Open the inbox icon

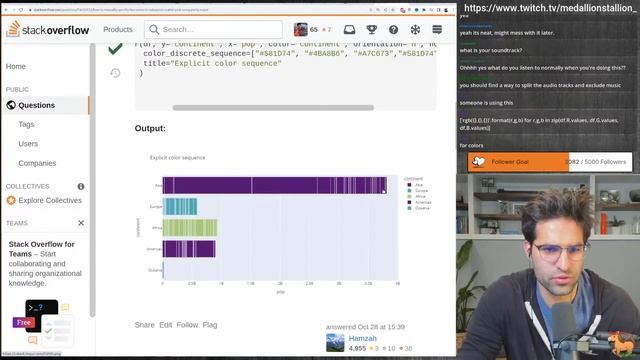(349, 29)
